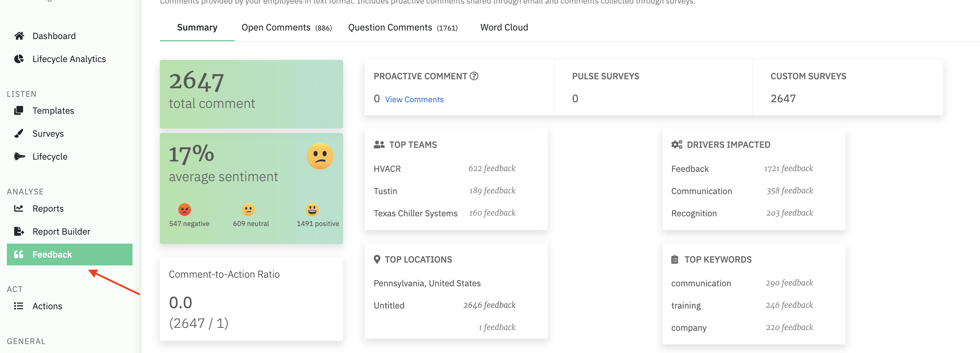Image resolution: width=980 pixels, height=353 pixels.
Task: Click the positive sentiment smiley emoji
Action: click(x=312, y=210)
